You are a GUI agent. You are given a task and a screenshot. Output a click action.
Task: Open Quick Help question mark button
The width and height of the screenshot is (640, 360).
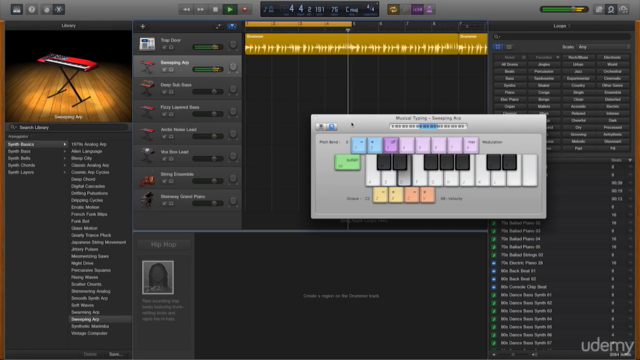[x=31, y=9]
